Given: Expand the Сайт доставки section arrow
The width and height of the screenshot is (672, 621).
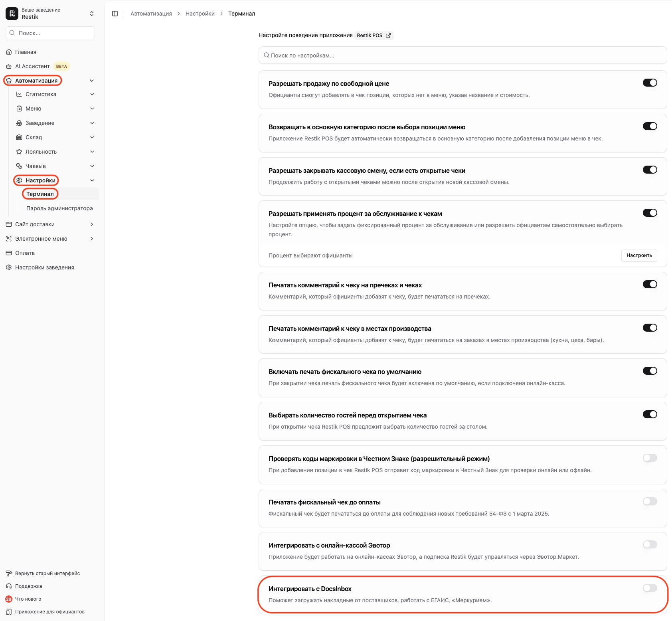Looking at the screenshot, I should click(92, 224).
